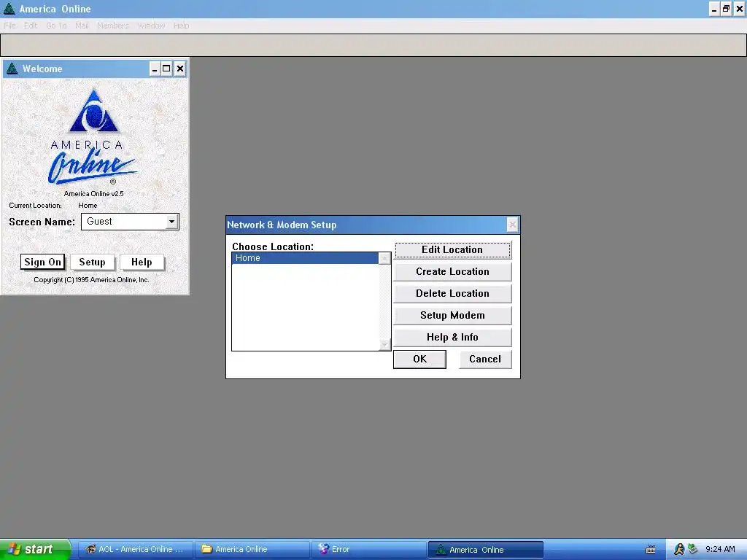Minimize the Welcome window

pyautogui.click(x=155, y=69)
